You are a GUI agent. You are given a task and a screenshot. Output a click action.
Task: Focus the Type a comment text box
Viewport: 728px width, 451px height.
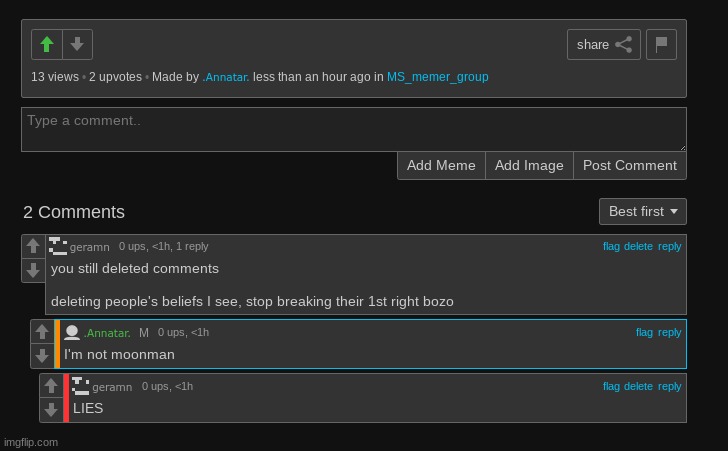354,130
